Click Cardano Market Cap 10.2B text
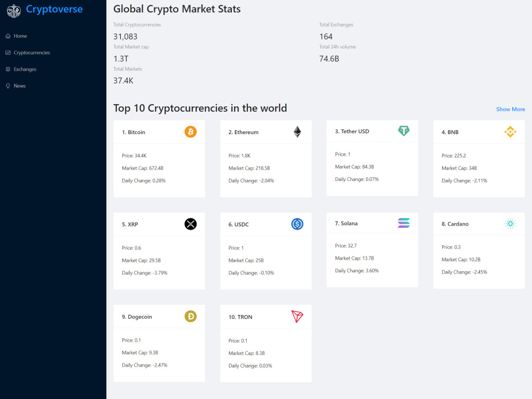The width and height of the screenshot is (532, 399). coord(461,260)
